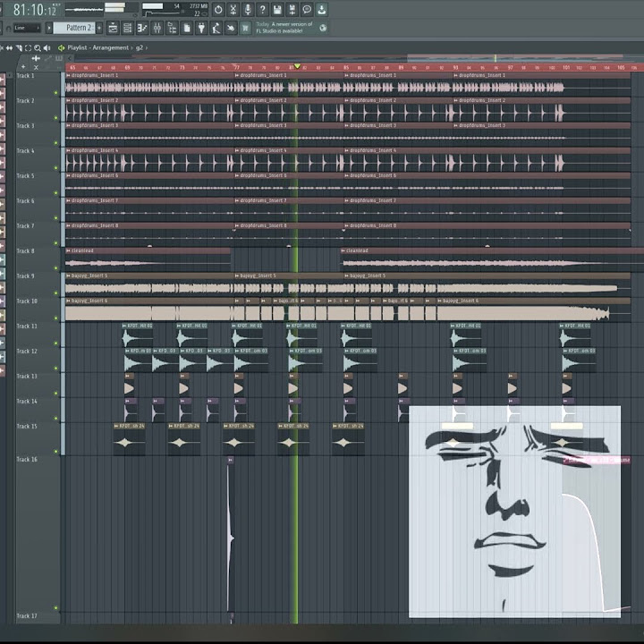The width and height of the screenshot is (644, 644).
Task: Open the piano roll icon
Action: 142,28
